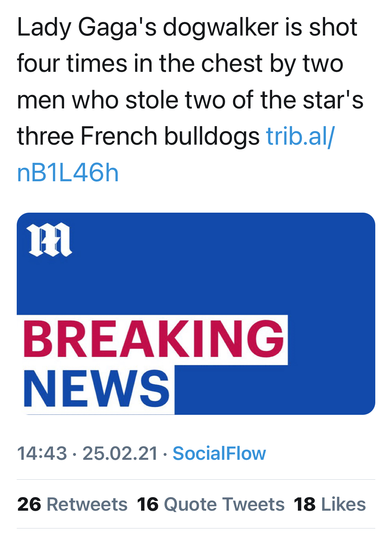Click the words "three French bulldogs"
The width and height of the screenshot is (392, 533).
point(138,136)
